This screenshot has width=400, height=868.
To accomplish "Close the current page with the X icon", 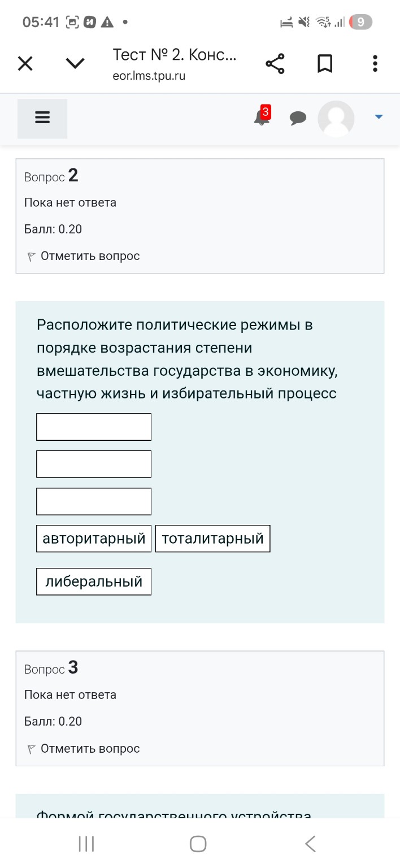I will (25, 63).
